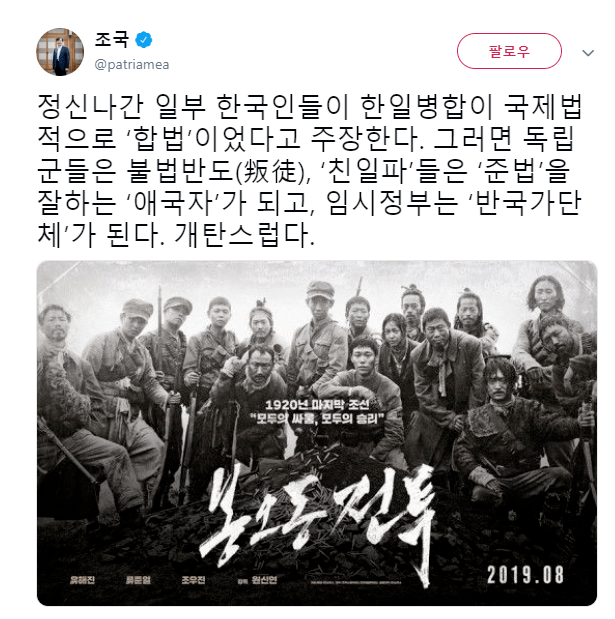Click the 1920년 마지막 조선 tagline
Screen dimensions: 615x619
tap(317, 405)
